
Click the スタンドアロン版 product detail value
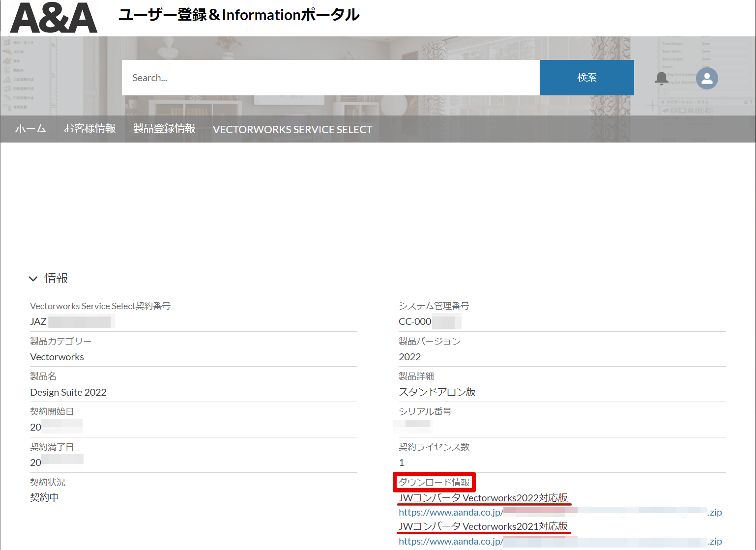[x=437, y=392]
